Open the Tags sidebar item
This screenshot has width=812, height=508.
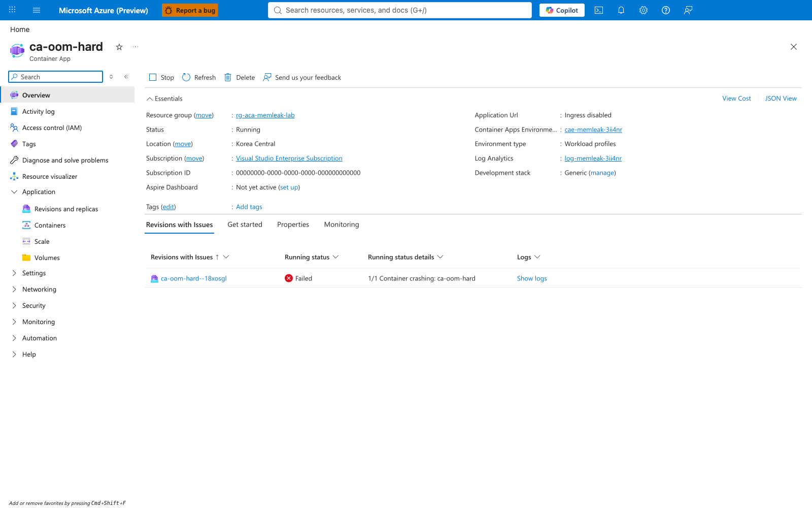pos(29,144)
